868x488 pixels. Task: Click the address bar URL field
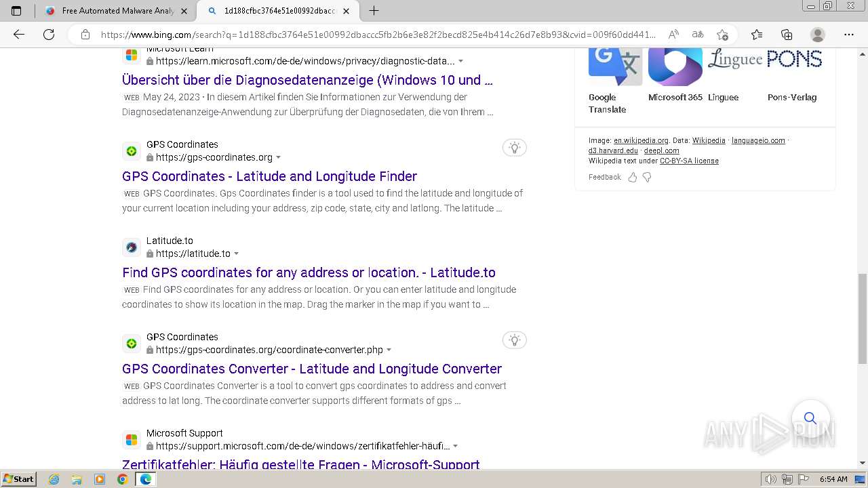pos(378,35)
